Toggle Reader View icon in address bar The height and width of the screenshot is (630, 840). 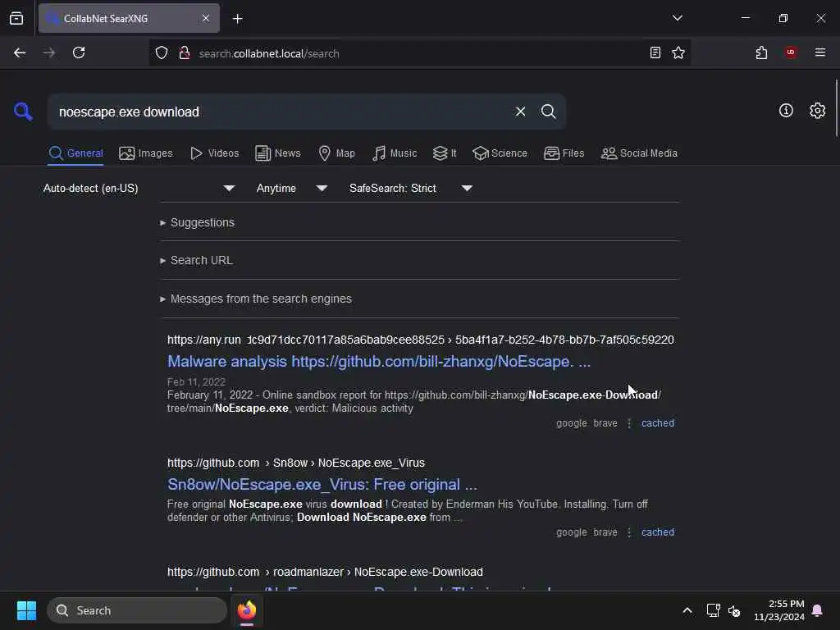click(x=655, y=52)
